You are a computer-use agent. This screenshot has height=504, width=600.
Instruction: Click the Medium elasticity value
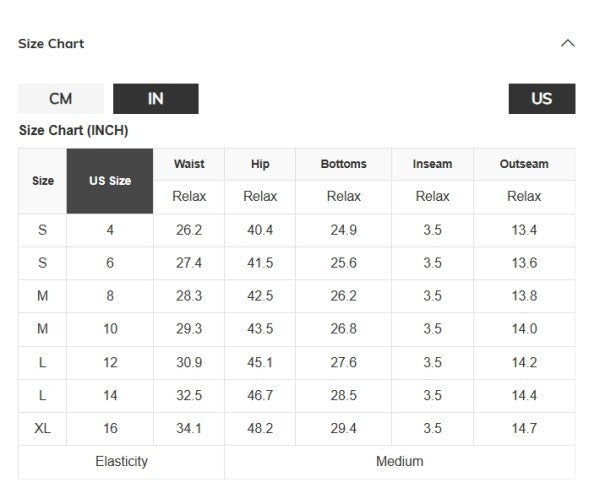click(x=399, y=461)
